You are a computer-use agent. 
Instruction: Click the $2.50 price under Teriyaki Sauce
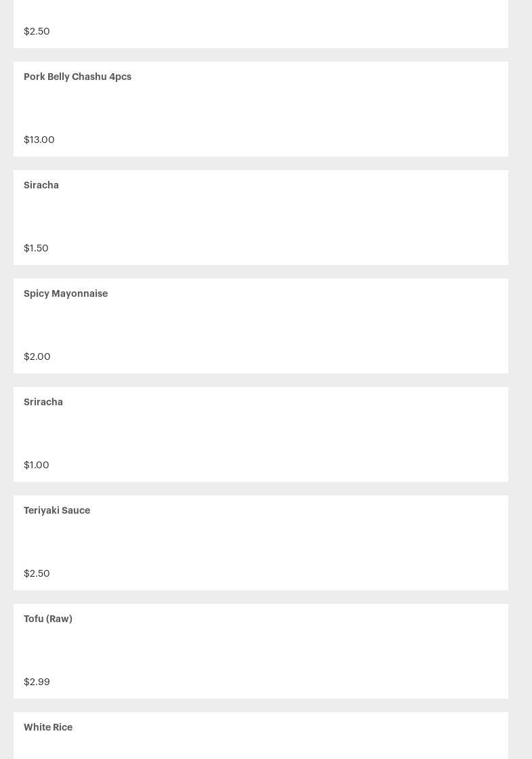click(x=37, y=573)
